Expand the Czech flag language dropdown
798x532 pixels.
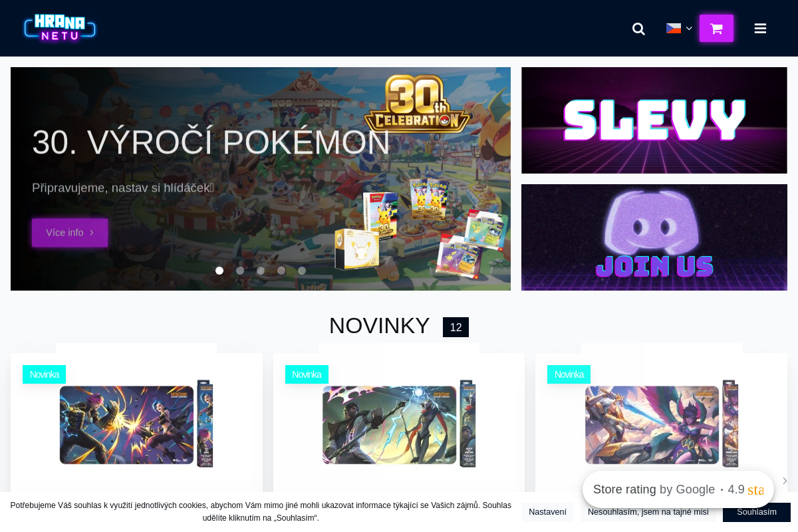point(679,29)
